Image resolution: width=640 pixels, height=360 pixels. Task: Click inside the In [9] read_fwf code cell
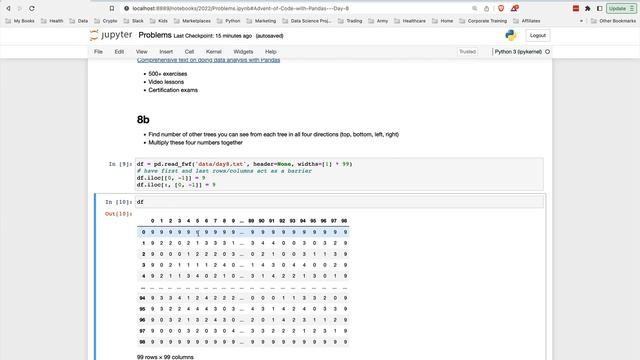click(x=339, y=174)
